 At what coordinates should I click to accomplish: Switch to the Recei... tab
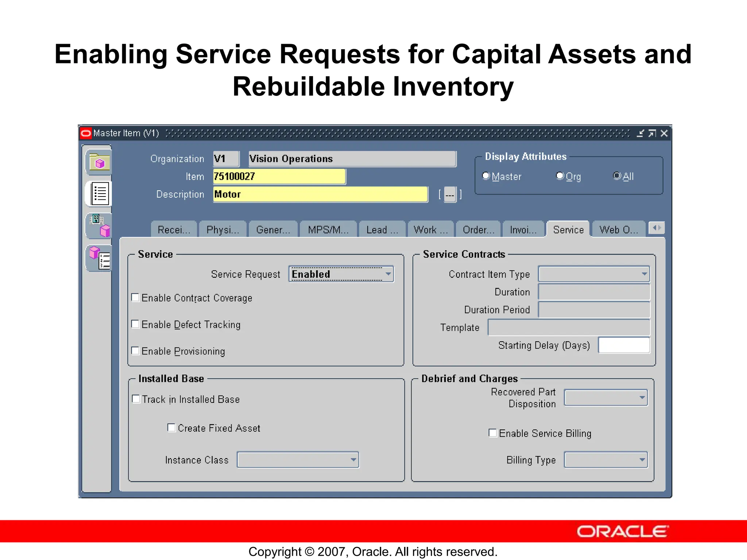point(174,229)
